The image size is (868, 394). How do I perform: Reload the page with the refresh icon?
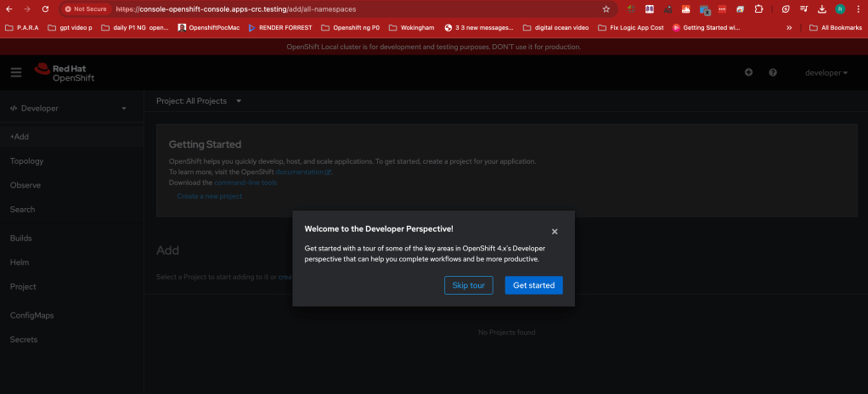(x=45, y=8)
